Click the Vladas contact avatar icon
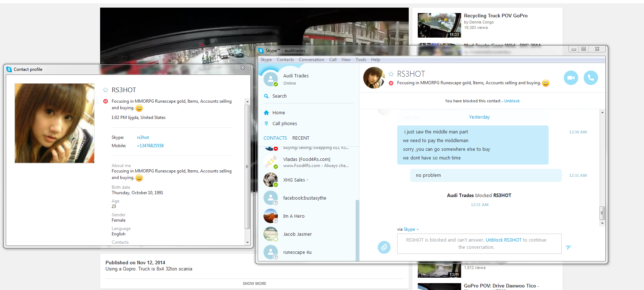This screenshot has height=290, width=644. pyautogui.click(x=271, y=162)
